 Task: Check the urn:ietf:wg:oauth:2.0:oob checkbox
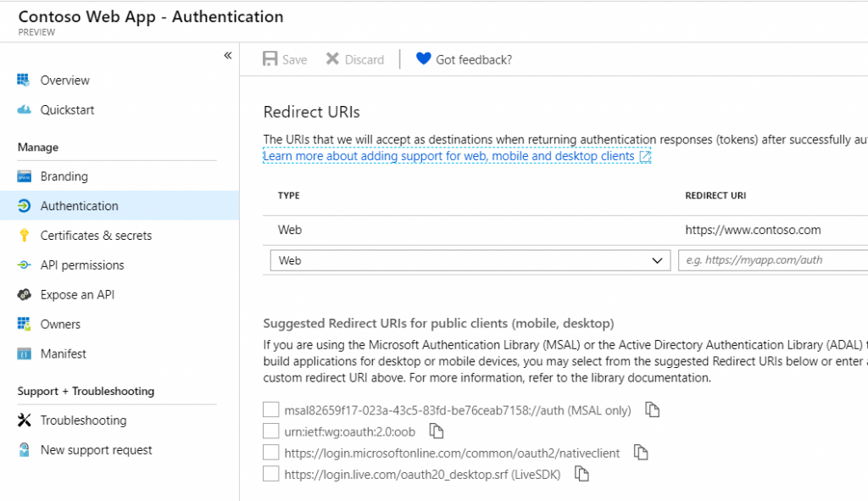point(270,431)
